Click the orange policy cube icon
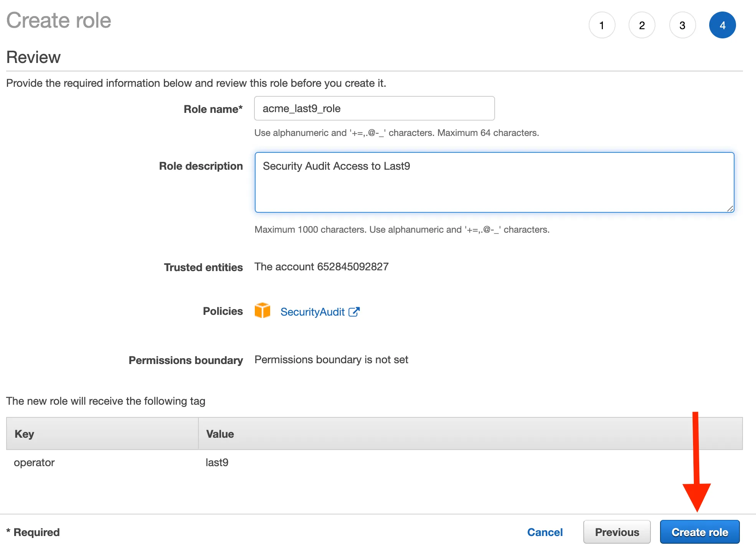 (x=262, y=311)
